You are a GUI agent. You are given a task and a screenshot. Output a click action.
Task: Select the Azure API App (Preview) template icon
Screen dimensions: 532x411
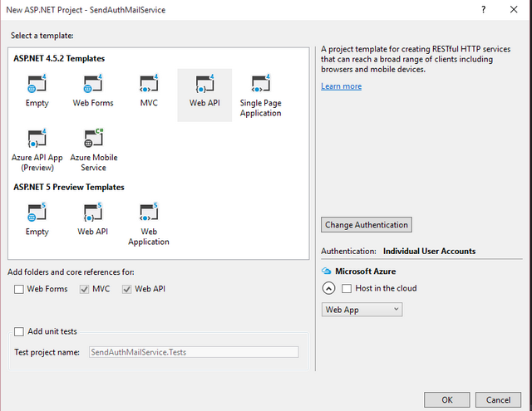coord(37,138)
